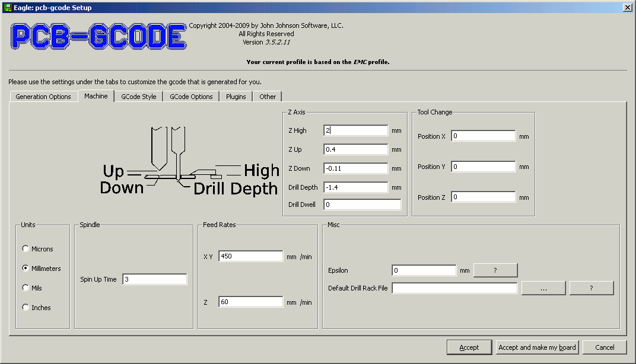Open the Generation Options tab
The image size is (636, 364).
coord(43,97)
